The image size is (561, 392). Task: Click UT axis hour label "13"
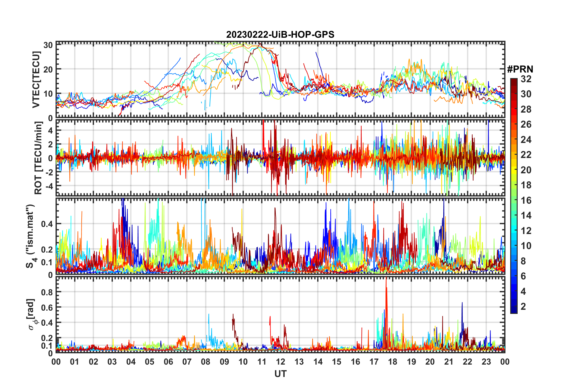[x=299, y=362]
